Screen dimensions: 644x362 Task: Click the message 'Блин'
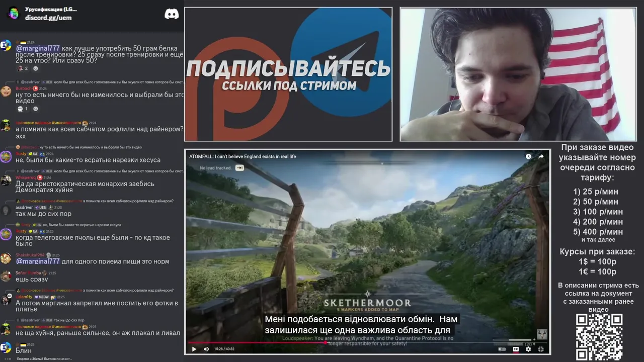pyautogui.click(x=24, y=350)
